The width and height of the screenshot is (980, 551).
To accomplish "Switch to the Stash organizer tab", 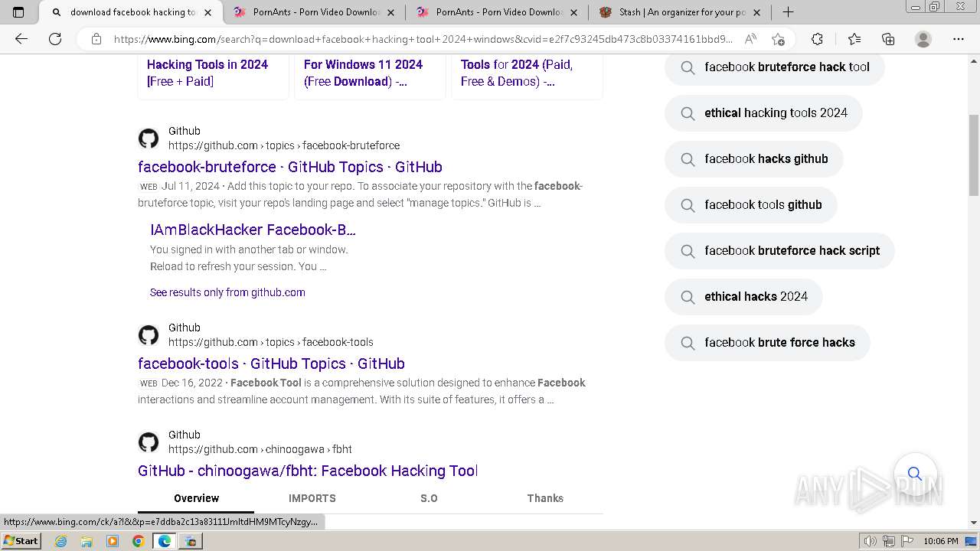I will (680, 12).
